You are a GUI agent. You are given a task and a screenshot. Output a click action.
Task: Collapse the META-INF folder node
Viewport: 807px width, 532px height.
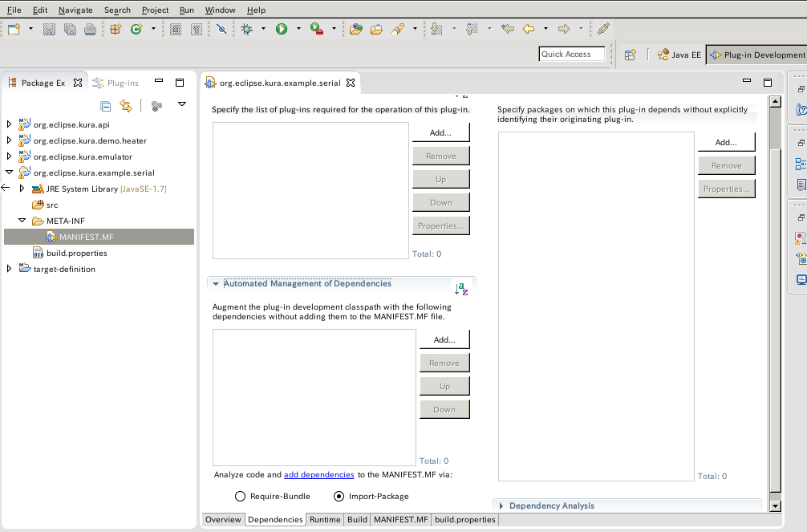click(22, 221)
